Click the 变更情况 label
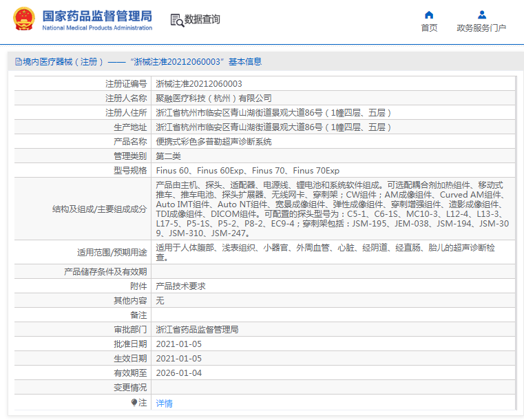Screen dimensions: 524x420 (x=130, y=387)
